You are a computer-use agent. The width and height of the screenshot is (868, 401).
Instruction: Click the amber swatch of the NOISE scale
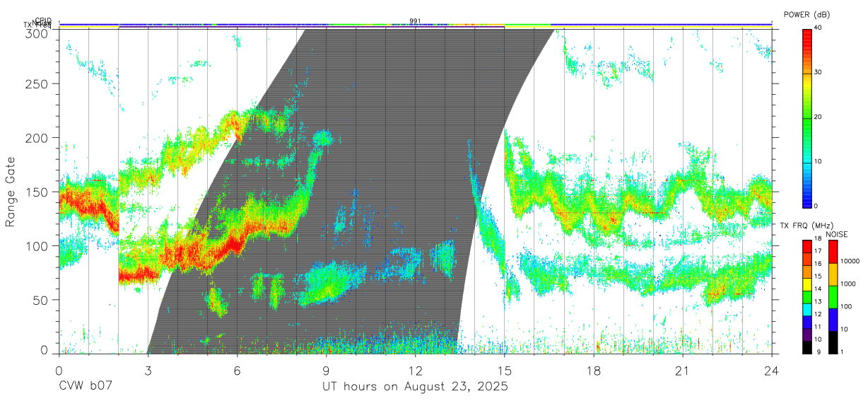pos(833,274)
